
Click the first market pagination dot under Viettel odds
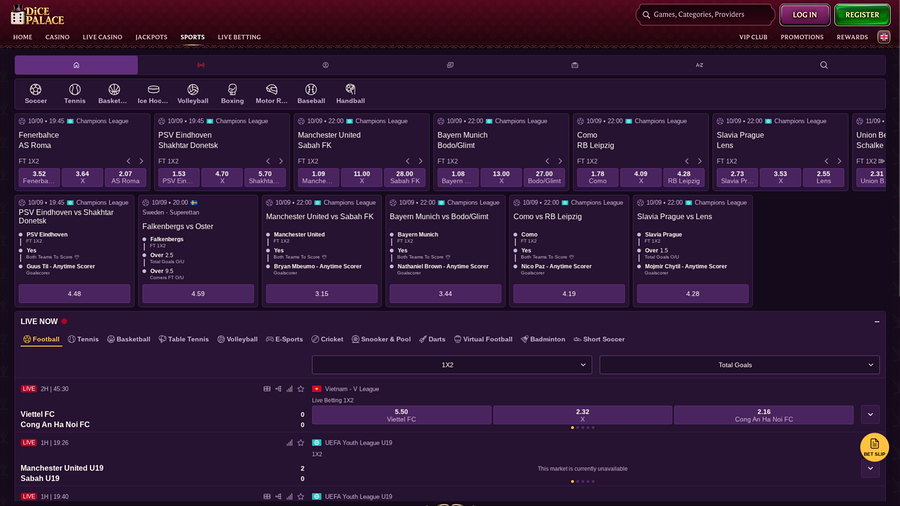[x=572, y=427]
